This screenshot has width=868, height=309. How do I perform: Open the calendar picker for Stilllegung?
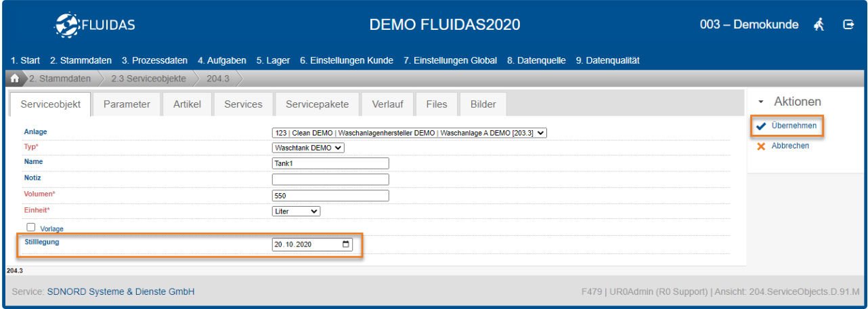(x=347, y=245)
